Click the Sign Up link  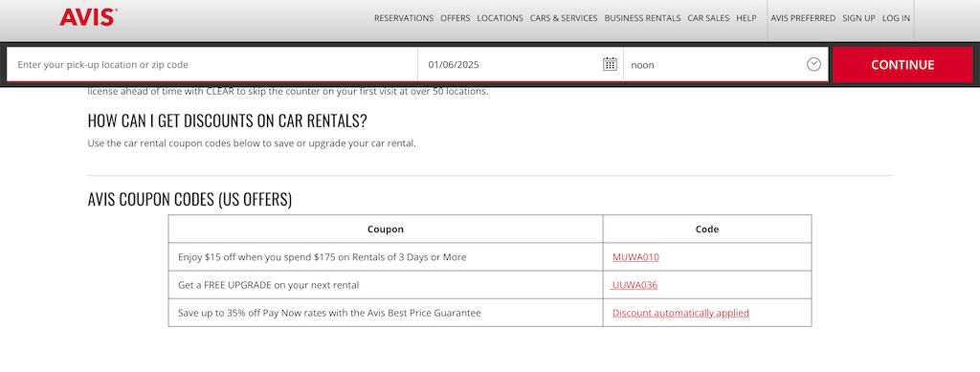pos(858,18)
